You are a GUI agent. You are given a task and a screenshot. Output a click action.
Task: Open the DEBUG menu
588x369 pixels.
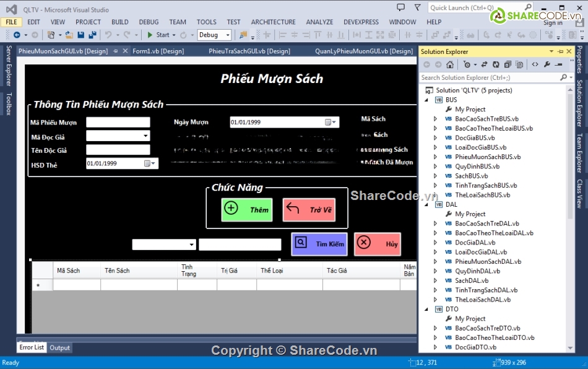(149, 22)
